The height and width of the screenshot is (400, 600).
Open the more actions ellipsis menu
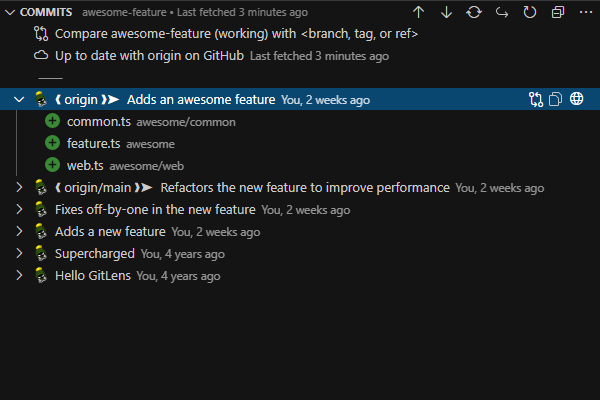coord(584,12)
